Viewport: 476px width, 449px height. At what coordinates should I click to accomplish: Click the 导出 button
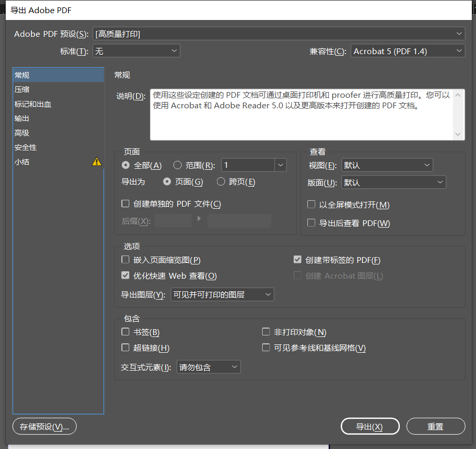tap(370, 426)
